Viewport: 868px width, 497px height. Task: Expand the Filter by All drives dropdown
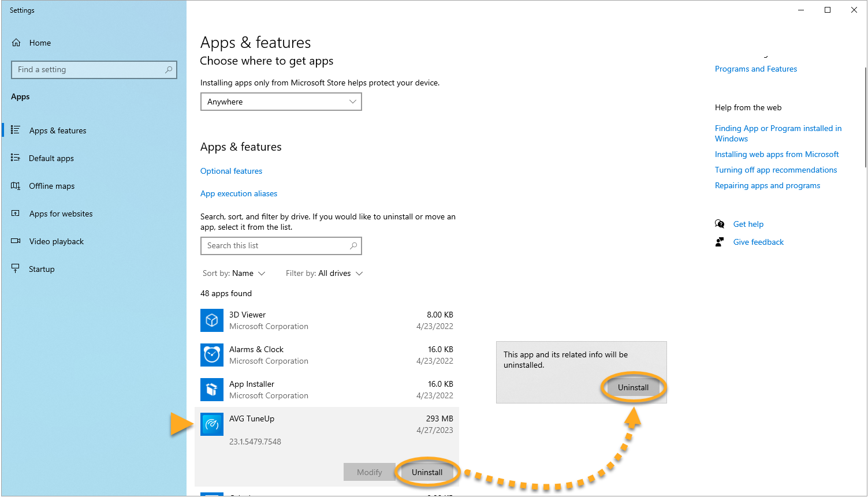click(324, 274)
